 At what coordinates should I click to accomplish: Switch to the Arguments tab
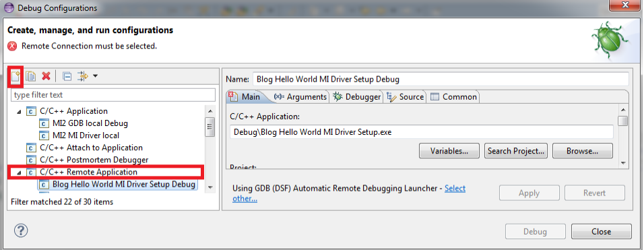click(300, 97)
